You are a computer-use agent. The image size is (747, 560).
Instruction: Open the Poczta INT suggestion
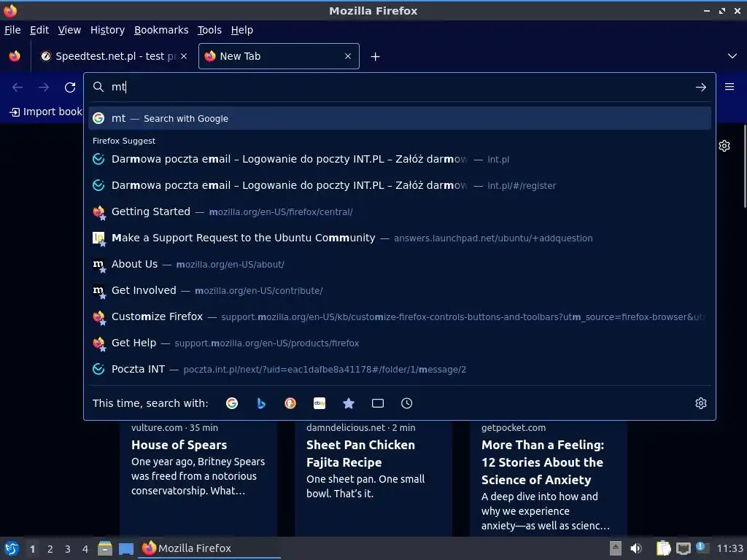coord(399,369)
